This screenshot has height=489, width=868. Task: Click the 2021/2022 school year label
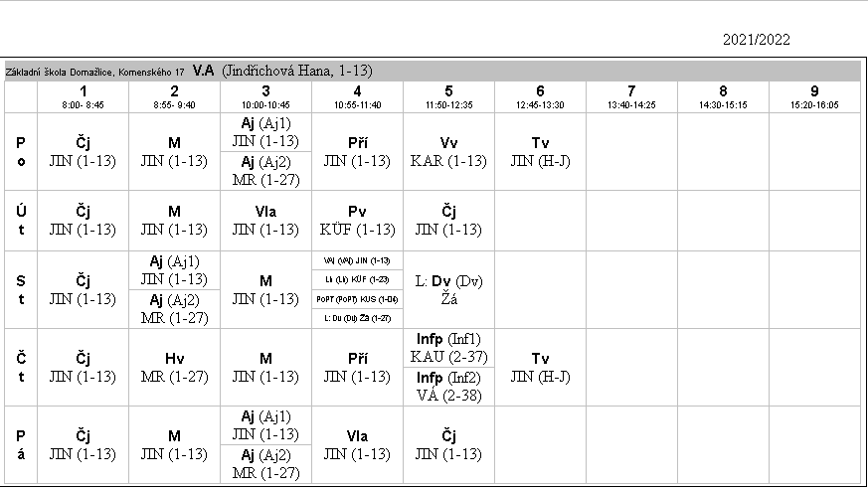756,40
